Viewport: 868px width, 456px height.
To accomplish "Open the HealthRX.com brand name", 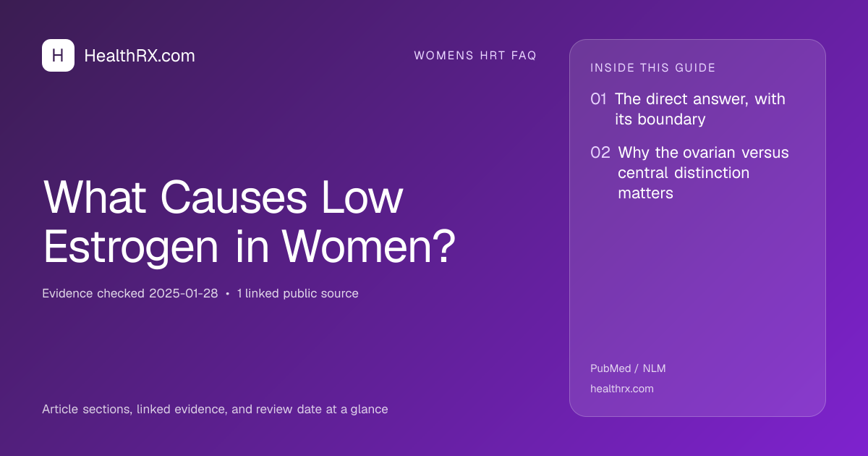I will pyautogui.click(x=140, y=56).
